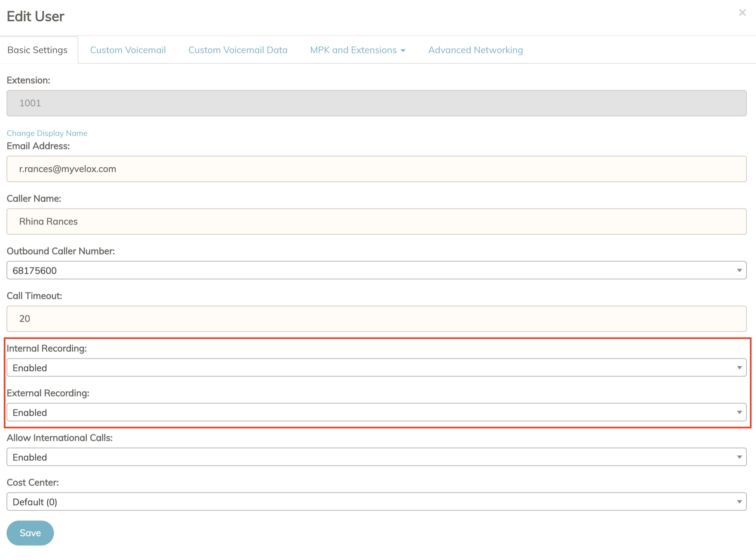The image size is (756, 560).
Task: Click the arrow on the Cost Center select
Action: click(739, 502)
